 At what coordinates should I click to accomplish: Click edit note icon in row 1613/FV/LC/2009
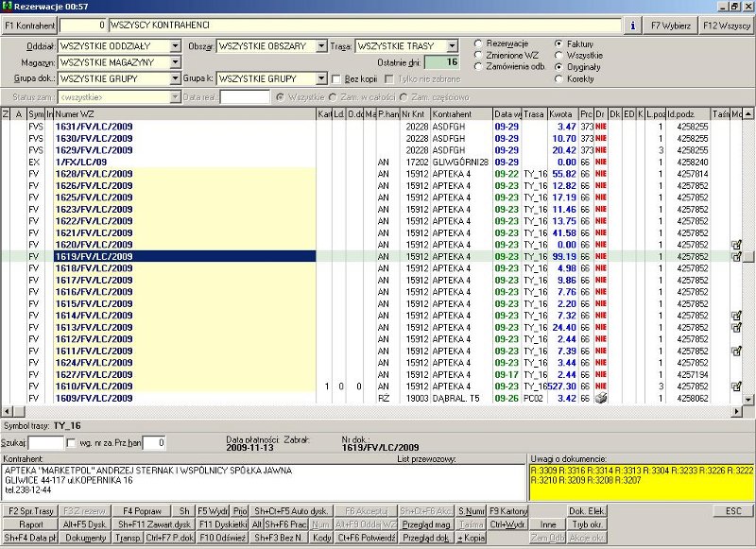coord(736,327)
